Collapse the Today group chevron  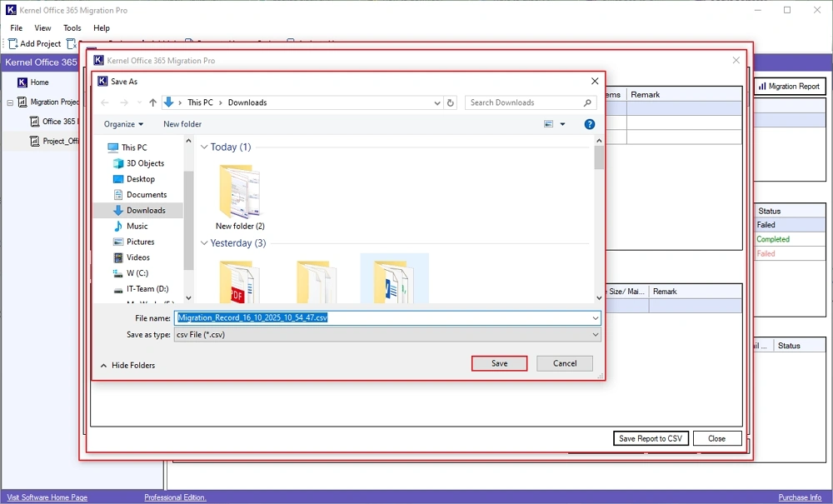[x=204, y=147]
